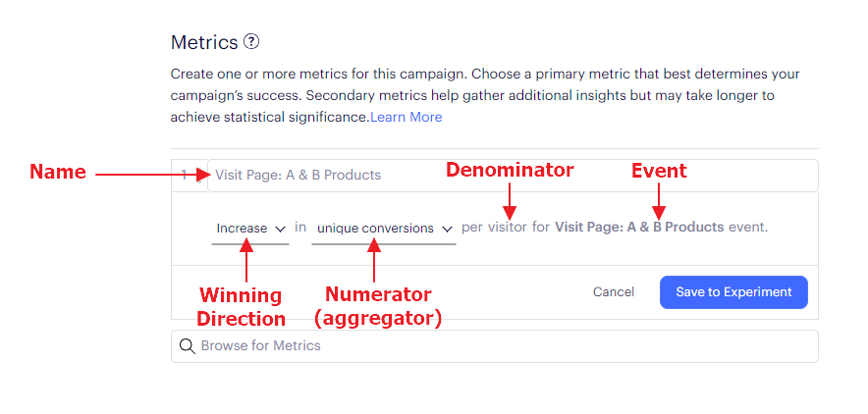This screenshot has height=414, width=868.
Task: Expand the chevron next to unique conversions
Action: [x=448, y=229]
